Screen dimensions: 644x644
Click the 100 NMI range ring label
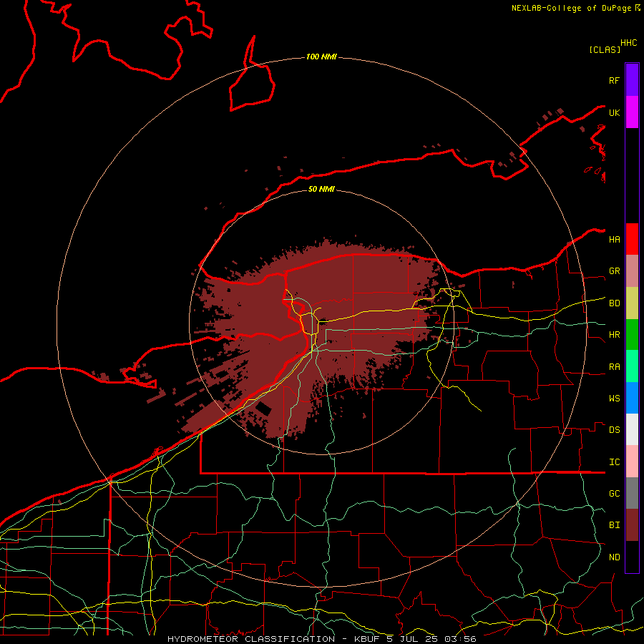click(x=321, y=57)
